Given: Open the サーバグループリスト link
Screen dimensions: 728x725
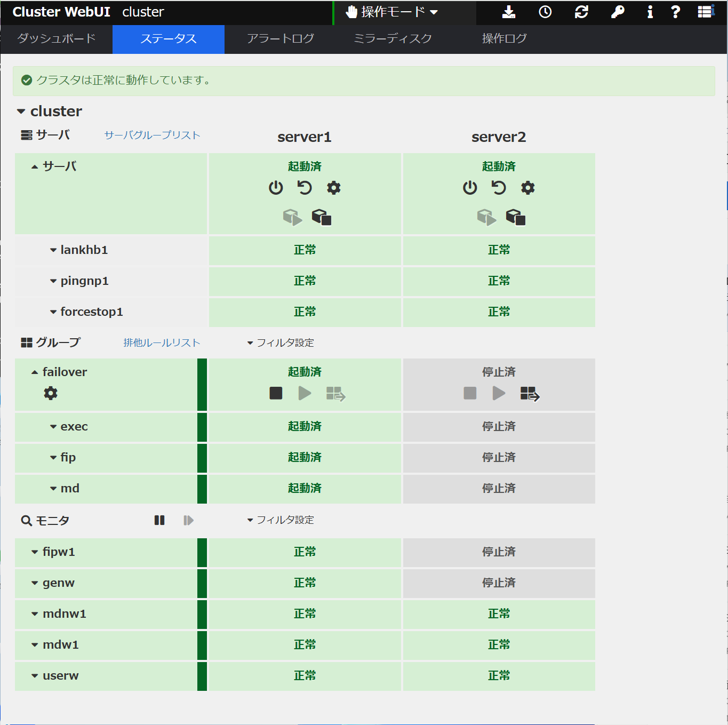Looking at the screenshot, I should click(x=152, y=135).
